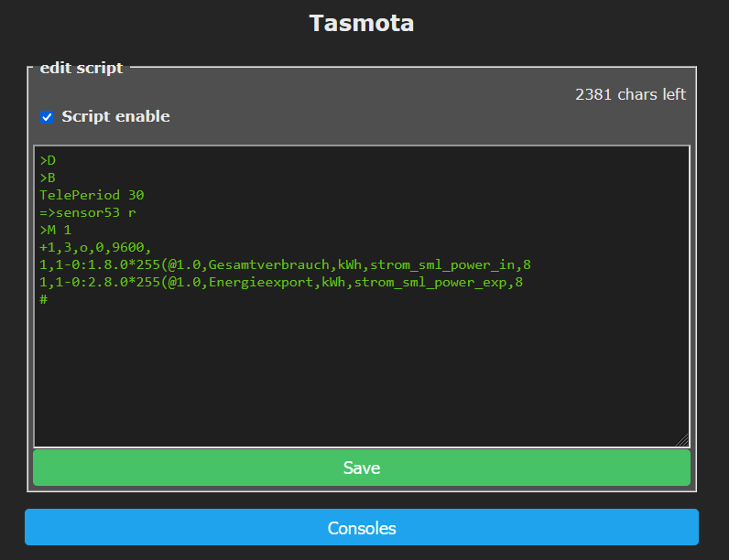Image resolution: width=729 pixels, height=560 pixels.
Task: Toggle the Script enable checkbox
Action: [x=47, y=117]
